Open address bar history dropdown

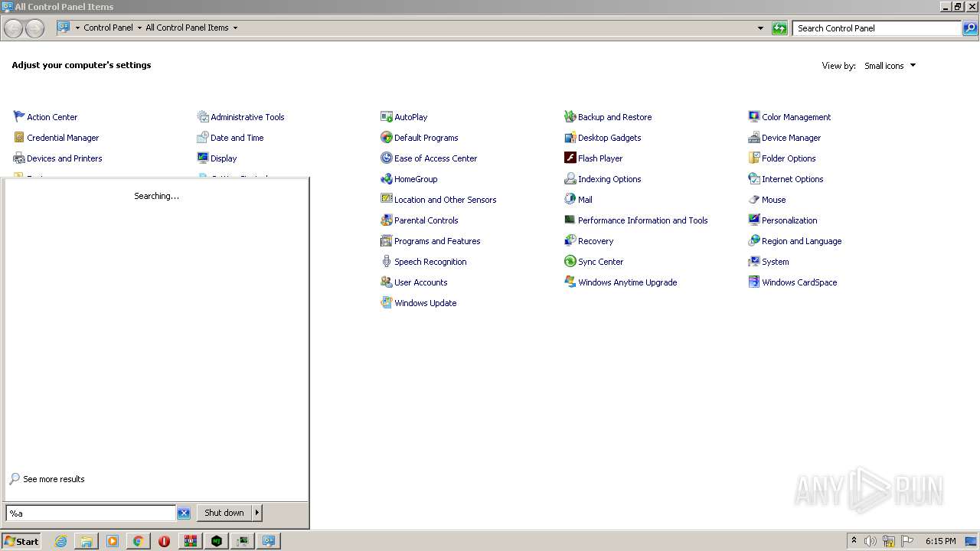(760, 28)
